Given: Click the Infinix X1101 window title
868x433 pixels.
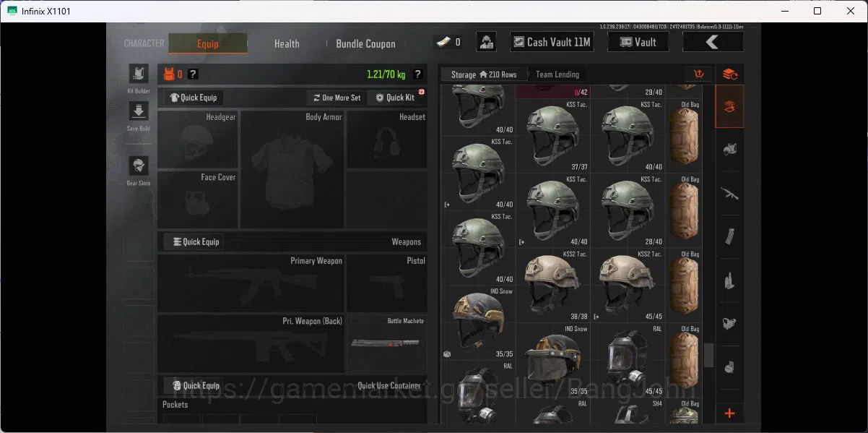Looking at the screenshot, I should (47, 11).
